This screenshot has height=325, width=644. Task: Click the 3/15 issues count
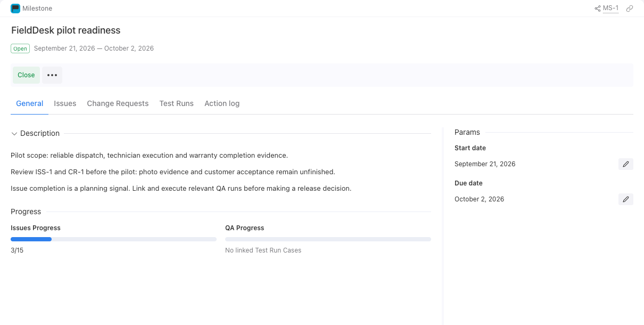17,250
